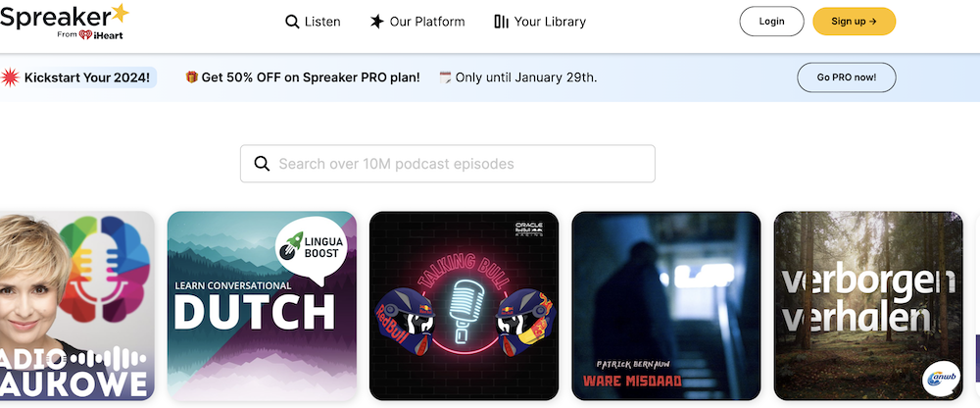Click the calendar icon beside January date
Viewport: 980px width, 408px height.
(x=445, y=77)
